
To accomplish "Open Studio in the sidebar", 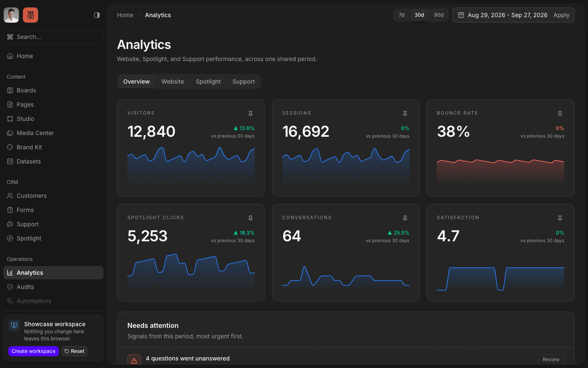I will 53,119.
